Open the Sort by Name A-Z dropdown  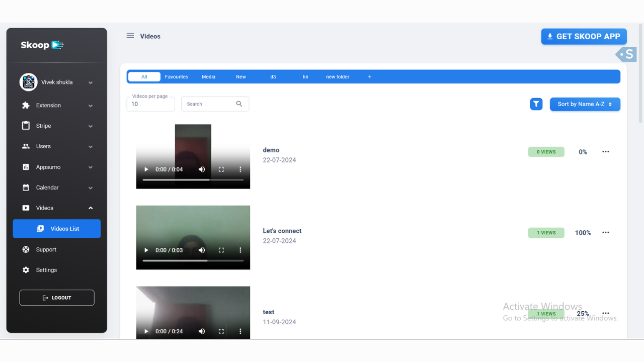[585, 104]
